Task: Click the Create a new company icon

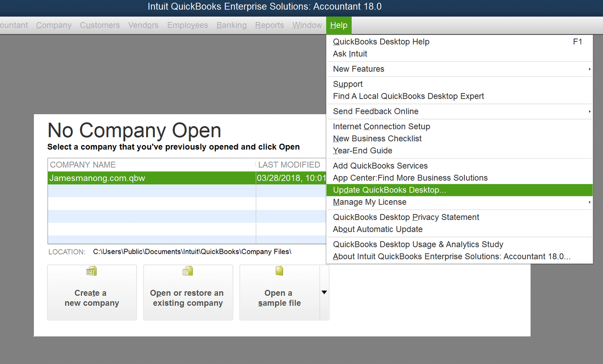Action: coord(91,271)
